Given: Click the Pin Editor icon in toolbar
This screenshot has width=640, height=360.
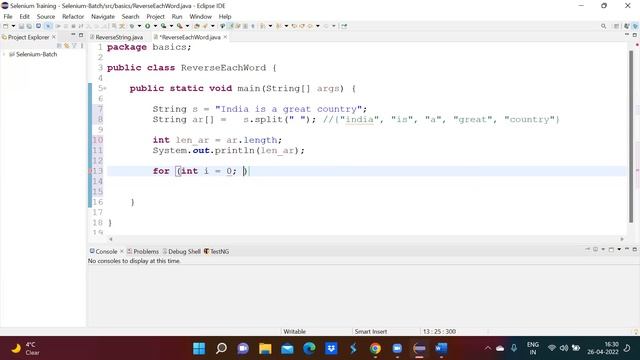Looking at the screenshot, I should (344, 26).
